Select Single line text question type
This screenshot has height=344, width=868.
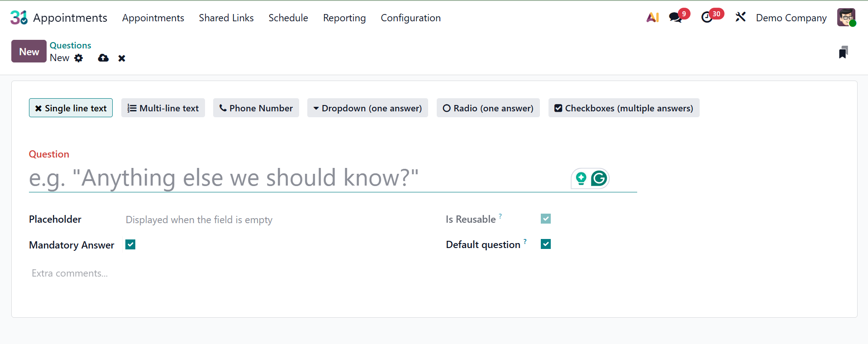(71, 108)
